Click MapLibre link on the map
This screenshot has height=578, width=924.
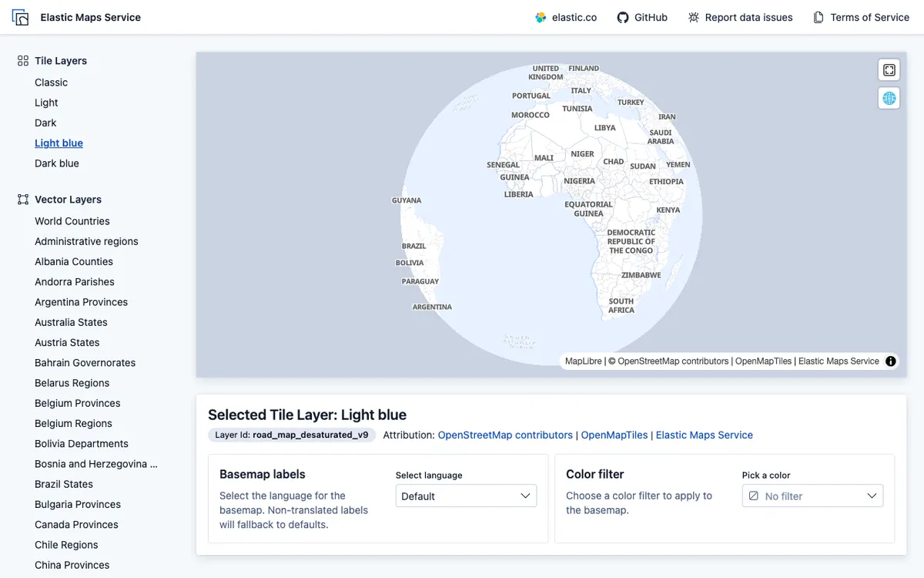tap(584, 361)
